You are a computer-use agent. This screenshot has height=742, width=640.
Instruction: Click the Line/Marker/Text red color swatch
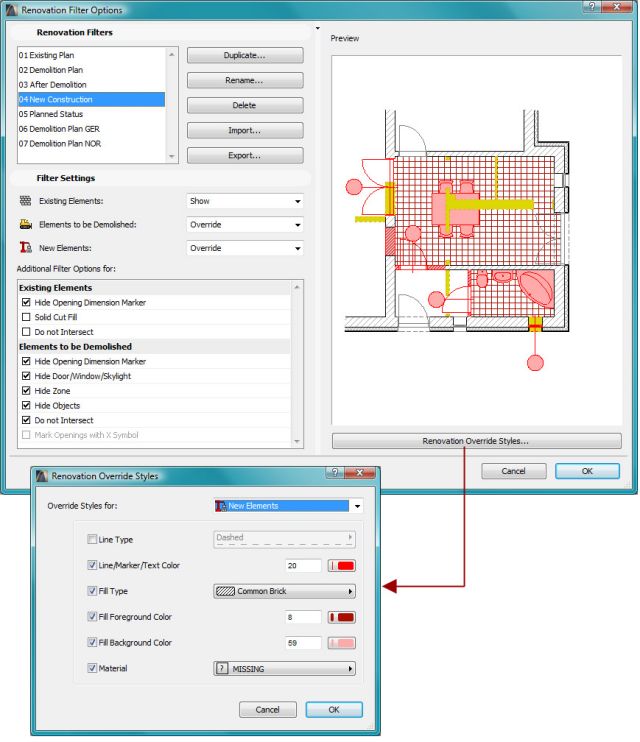click(x=342, y=565)
